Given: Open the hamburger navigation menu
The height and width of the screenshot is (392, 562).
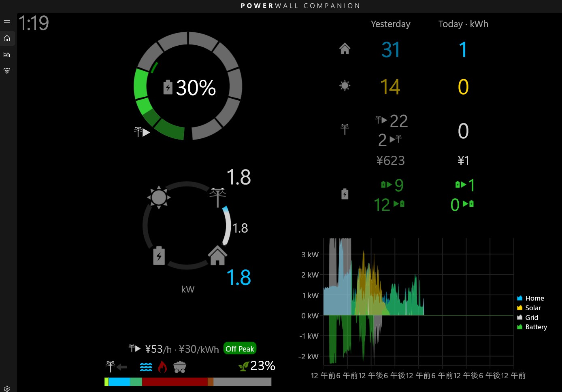Looking at the screenshot, I should point(7,22).
